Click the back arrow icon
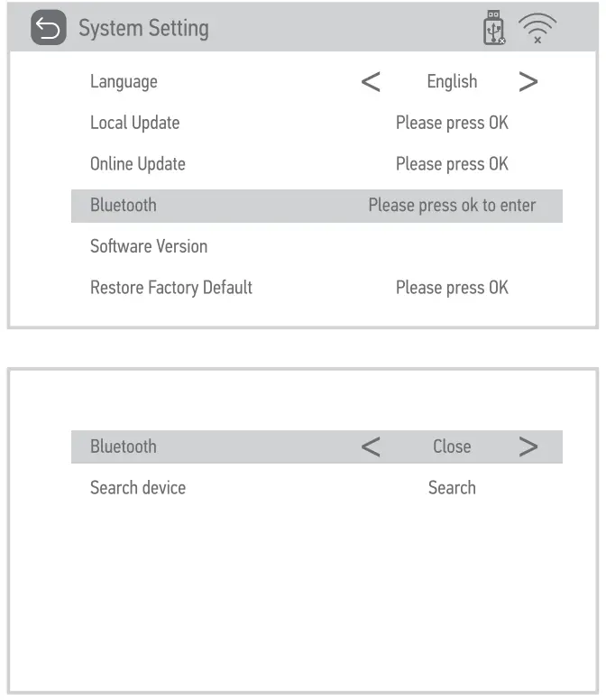 pos(49,29)
